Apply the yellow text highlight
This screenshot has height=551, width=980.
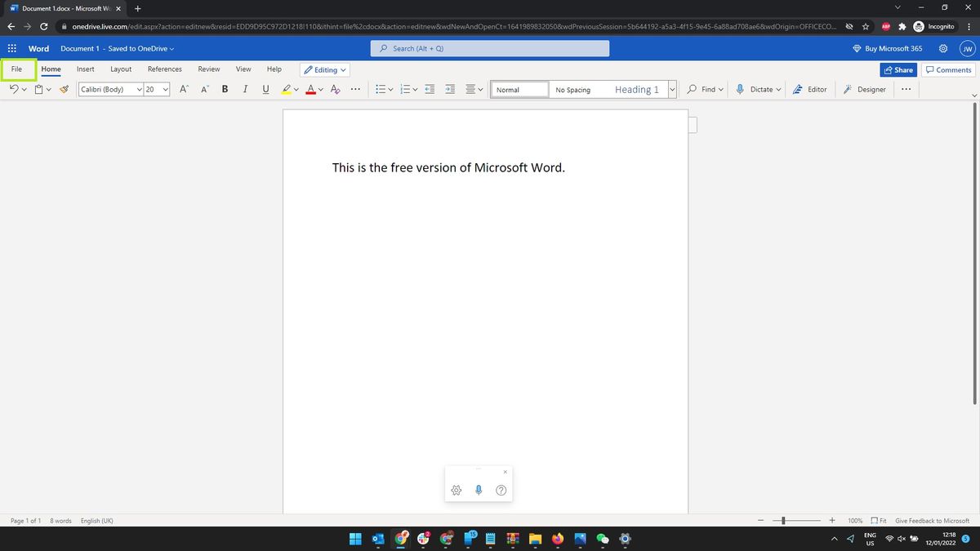(x=286, y=90)
